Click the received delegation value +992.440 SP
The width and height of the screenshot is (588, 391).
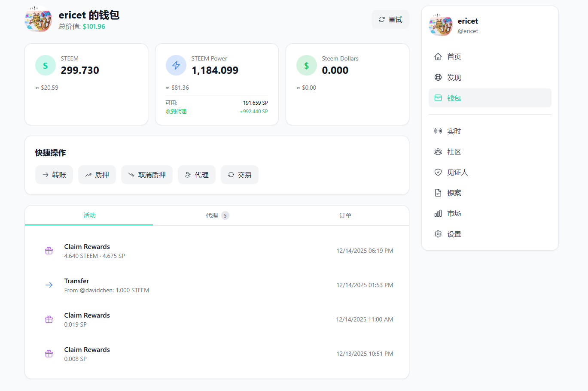coord(254,112)
